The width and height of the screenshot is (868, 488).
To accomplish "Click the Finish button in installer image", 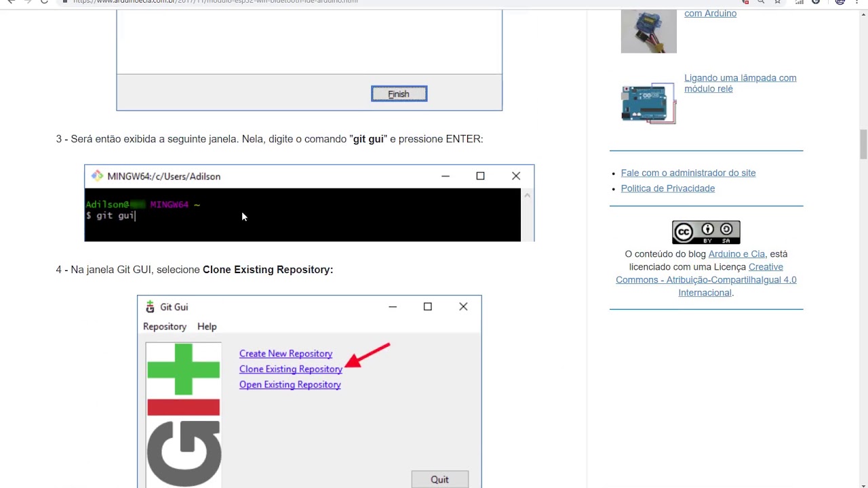I will click(399, 94).
